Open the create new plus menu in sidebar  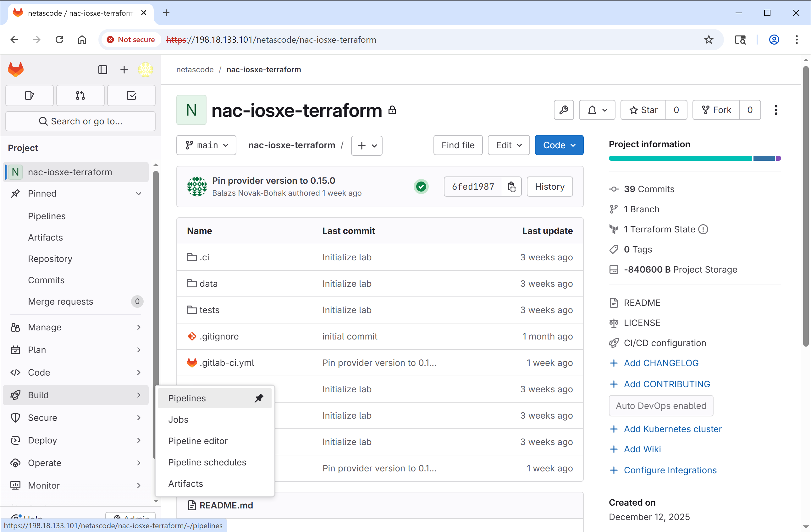pyautogui.click(x=124, y=70)
